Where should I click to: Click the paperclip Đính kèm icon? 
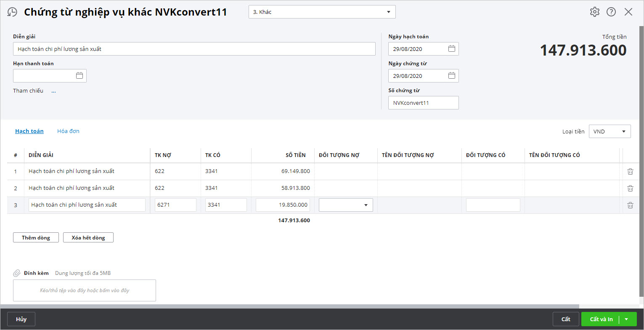17,273
